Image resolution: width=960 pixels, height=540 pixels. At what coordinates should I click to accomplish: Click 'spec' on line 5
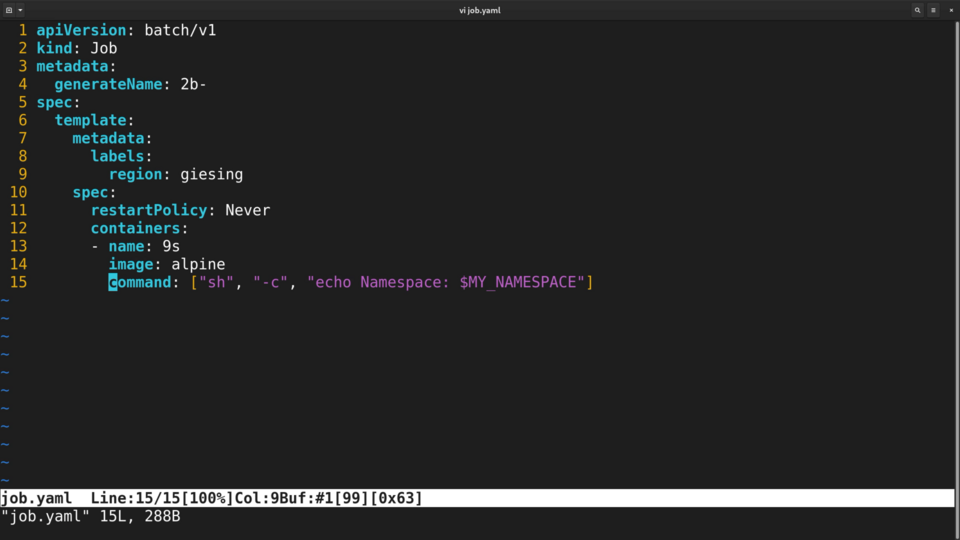click(54, 102)
